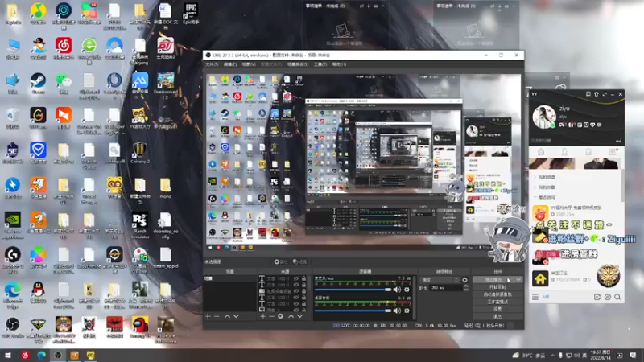644x362 pixels.
Task: Open OBS Help menu
Action: (339, 64)
